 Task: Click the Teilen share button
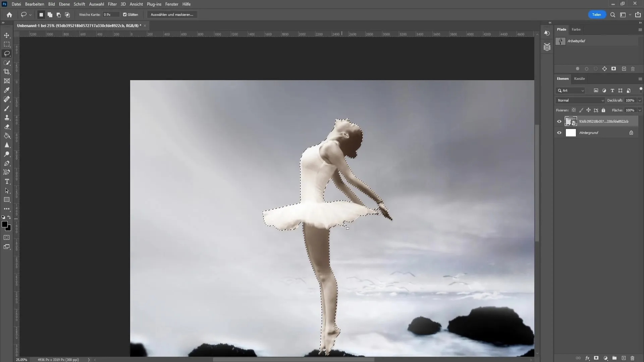[x=597, y=15]
